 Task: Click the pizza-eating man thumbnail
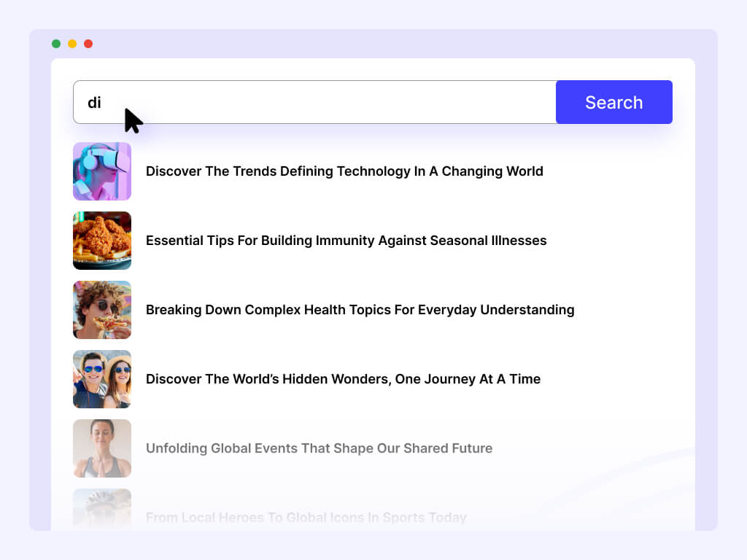(102, 310)
